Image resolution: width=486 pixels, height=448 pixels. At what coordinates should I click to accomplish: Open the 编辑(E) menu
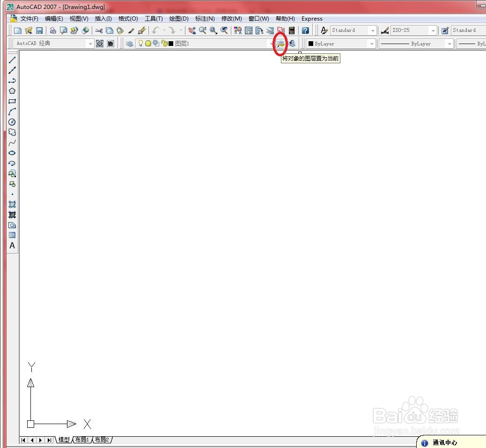pos(54,19)
